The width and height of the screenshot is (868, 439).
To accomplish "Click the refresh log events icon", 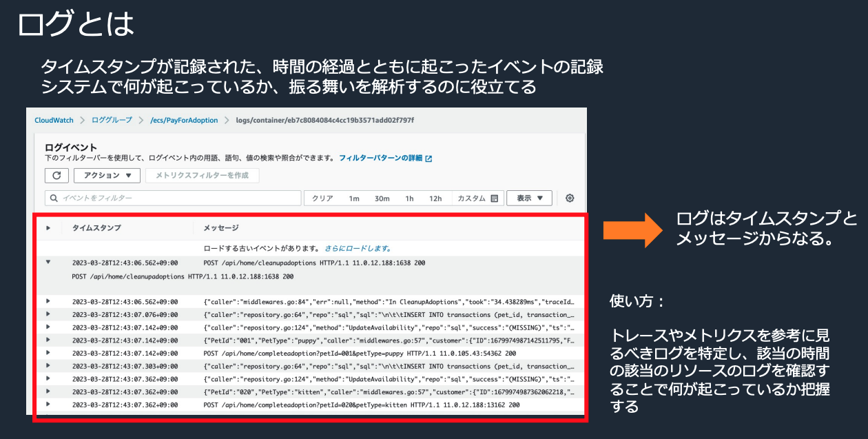I will [56, 175].
